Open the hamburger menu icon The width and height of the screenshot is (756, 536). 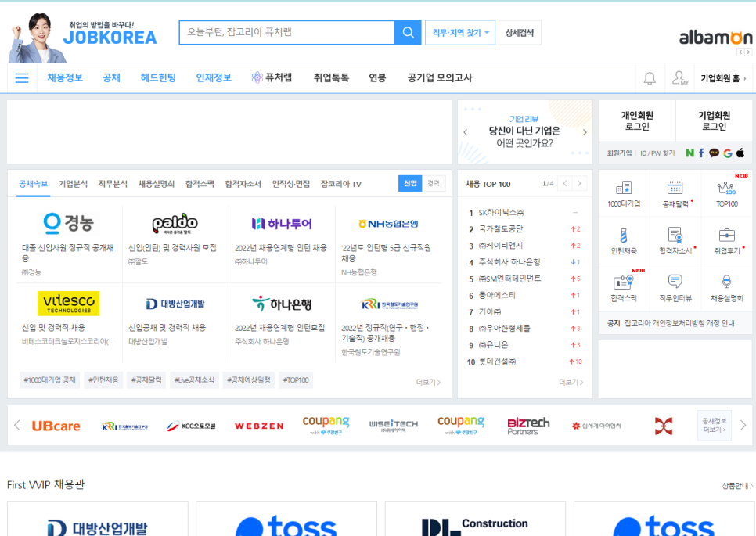coord(22,78)
